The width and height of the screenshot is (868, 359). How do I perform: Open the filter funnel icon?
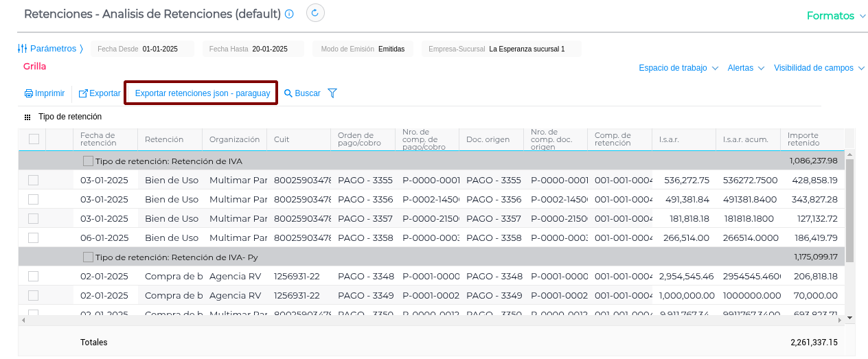(332, 93)
